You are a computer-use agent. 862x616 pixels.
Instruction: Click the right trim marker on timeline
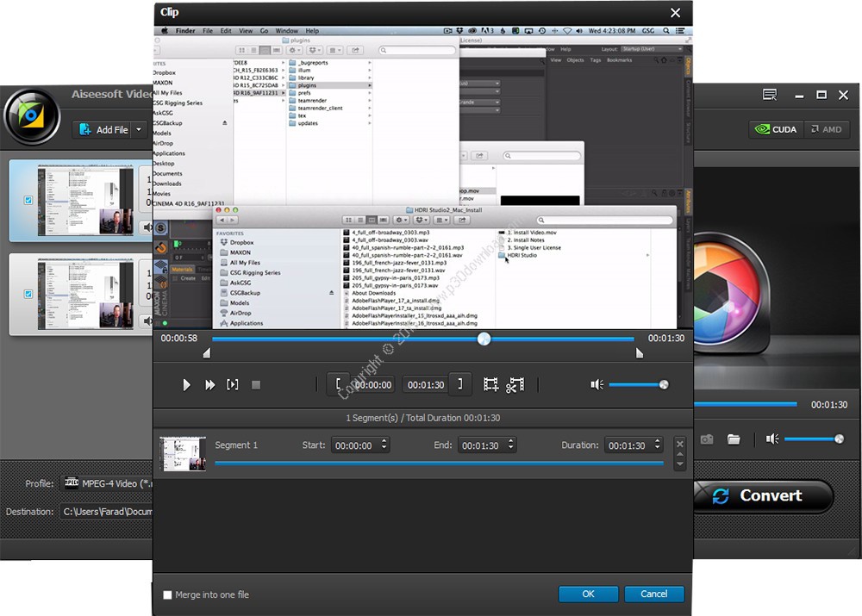pyautogui.click(x=640, y=352)
